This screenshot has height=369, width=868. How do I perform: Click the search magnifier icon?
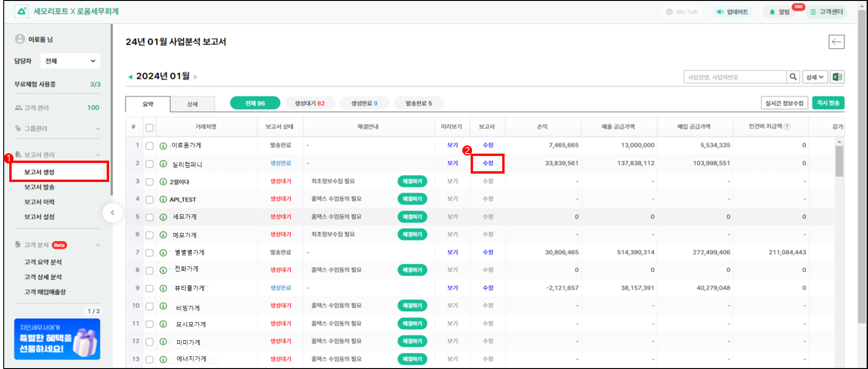coord(793,77)
